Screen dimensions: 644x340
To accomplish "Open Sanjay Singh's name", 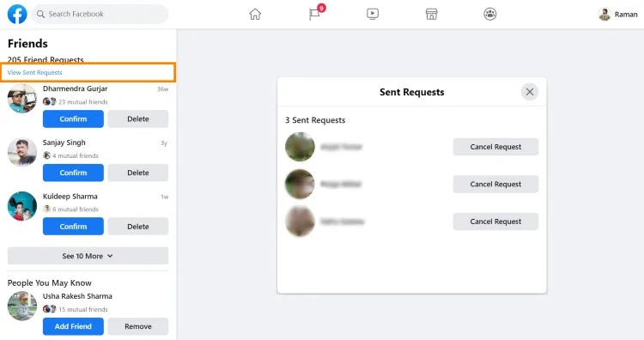I will (x=64, y=143).
